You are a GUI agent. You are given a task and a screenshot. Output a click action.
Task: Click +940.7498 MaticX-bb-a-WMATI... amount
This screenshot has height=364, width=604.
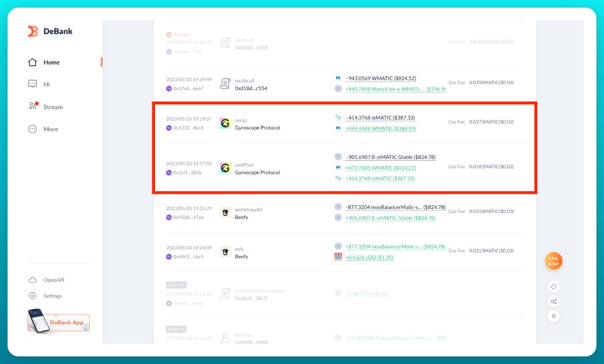[395, 89]
